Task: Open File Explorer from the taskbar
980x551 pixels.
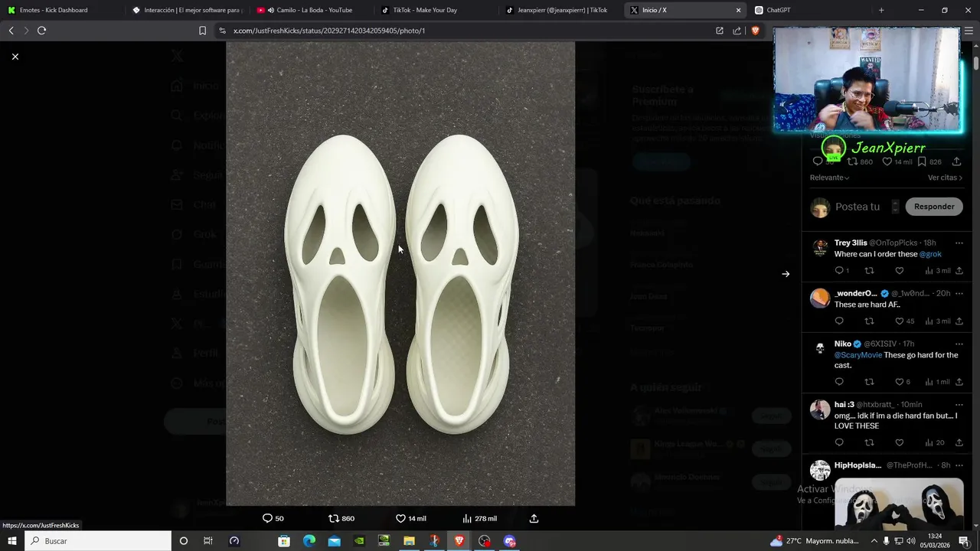Action: coord(409,541)
